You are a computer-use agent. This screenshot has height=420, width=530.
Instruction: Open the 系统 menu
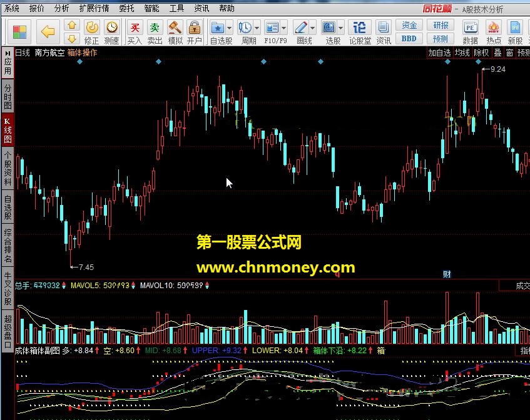click(12, 8)
